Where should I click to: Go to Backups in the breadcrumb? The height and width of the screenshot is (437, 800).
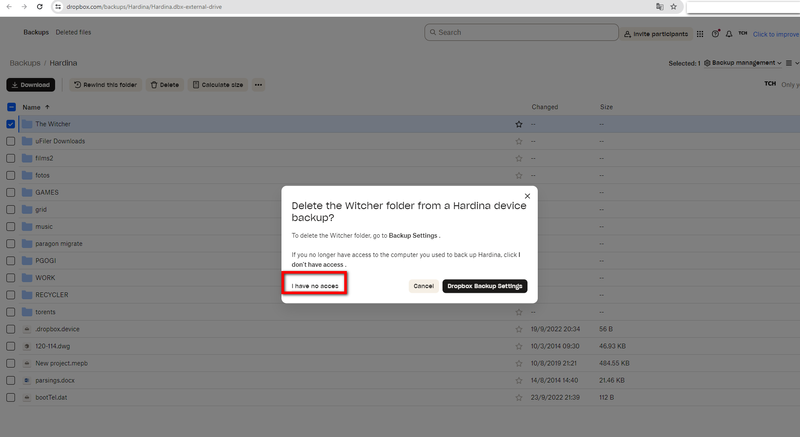[x=25, y=63]
